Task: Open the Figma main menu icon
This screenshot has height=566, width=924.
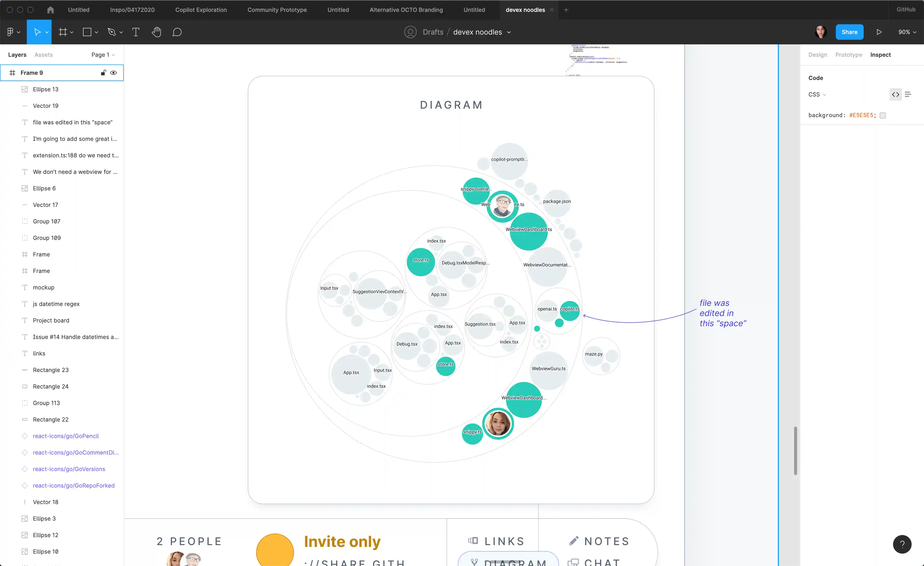Action: coord(11,32)
